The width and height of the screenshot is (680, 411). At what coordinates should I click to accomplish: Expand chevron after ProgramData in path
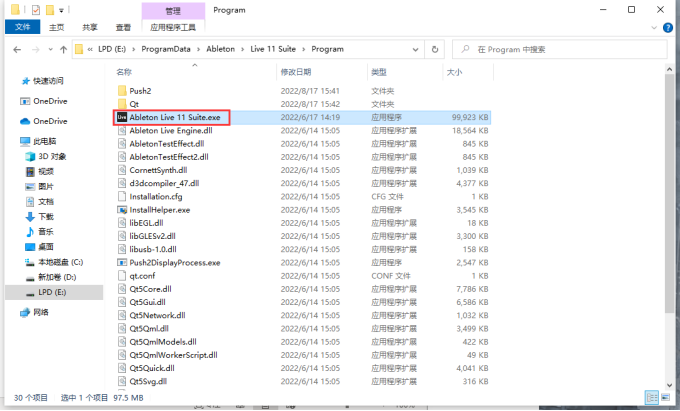(198, 49)
